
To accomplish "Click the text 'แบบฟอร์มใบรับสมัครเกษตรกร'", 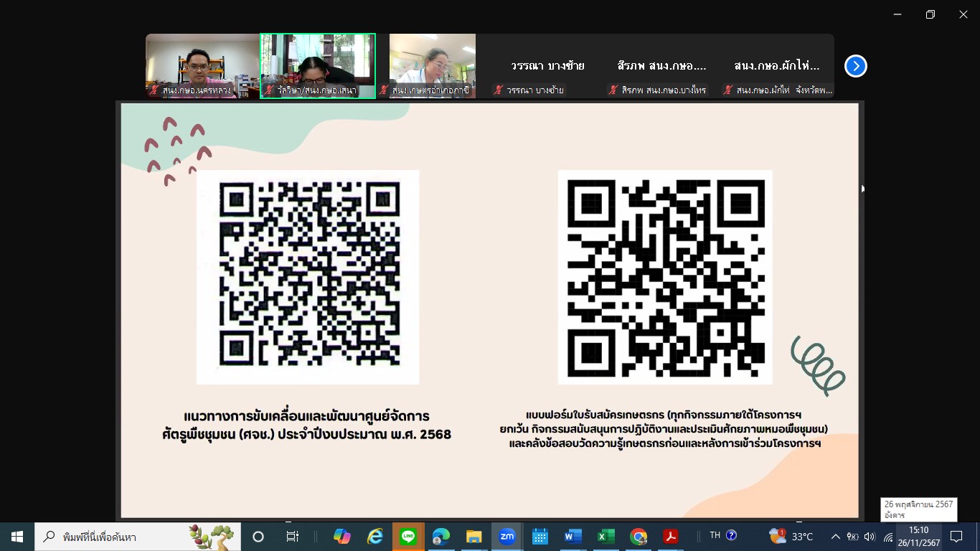I will pos(595,415).
